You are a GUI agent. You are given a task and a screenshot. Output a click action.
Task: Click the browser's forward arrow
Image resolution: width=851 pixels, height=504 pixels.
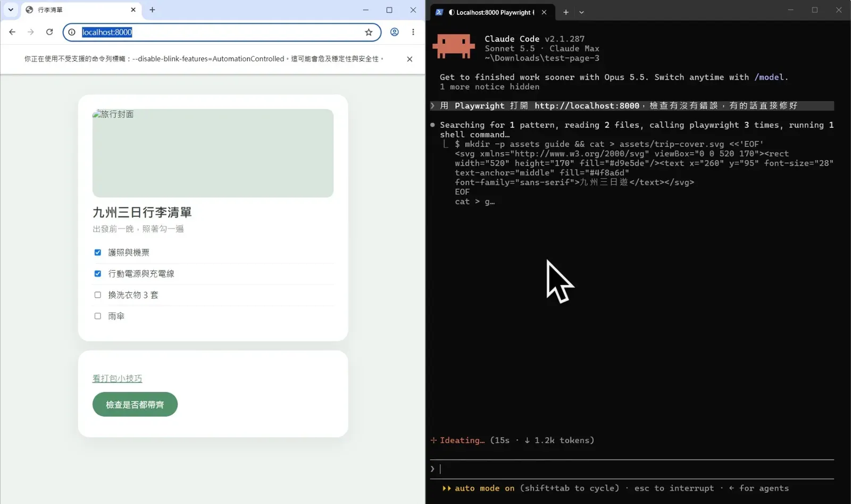coord(31,32)
